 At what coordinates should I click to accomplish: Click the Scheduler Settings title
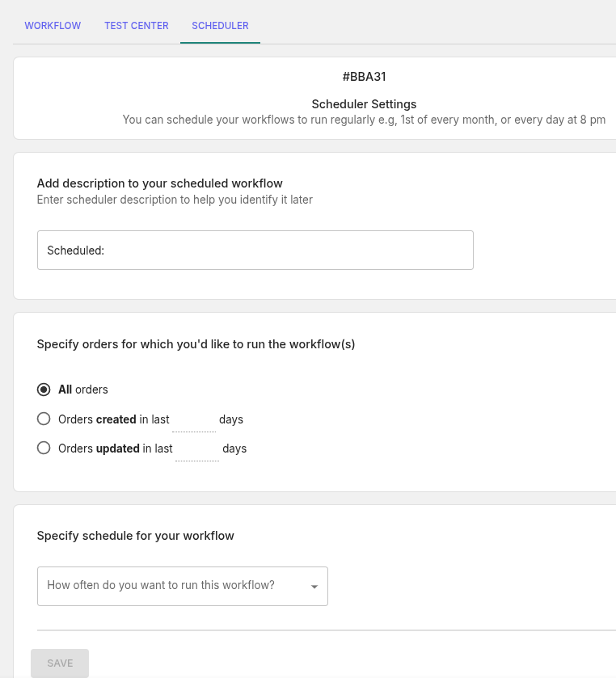click(x=364, y=104)
